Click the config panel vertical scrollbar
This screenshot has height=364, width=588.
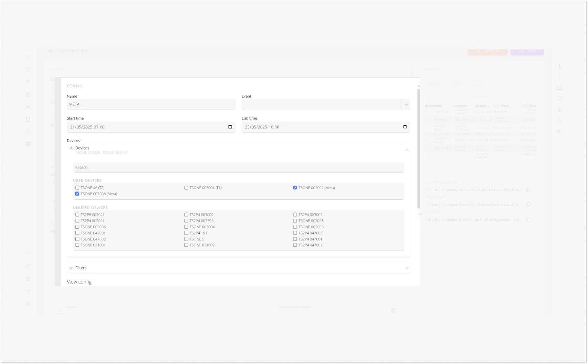coord(419,148)
